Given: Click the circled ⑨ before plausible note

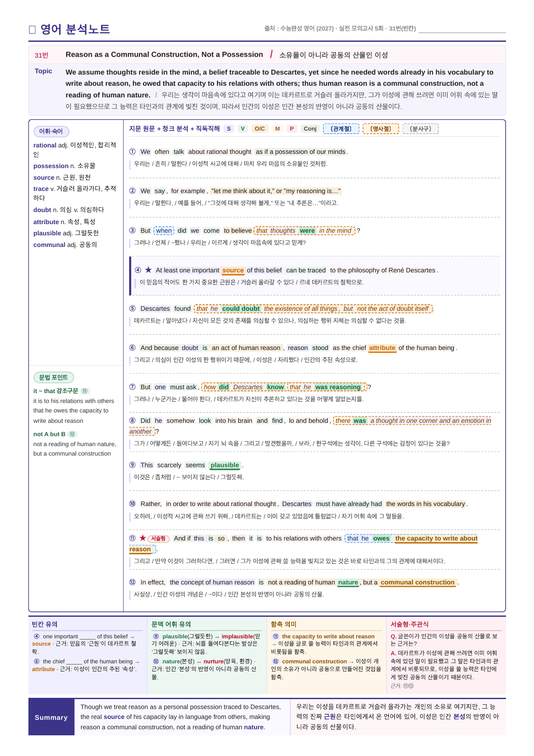Looking at the screenshot, I should [156, 636].
